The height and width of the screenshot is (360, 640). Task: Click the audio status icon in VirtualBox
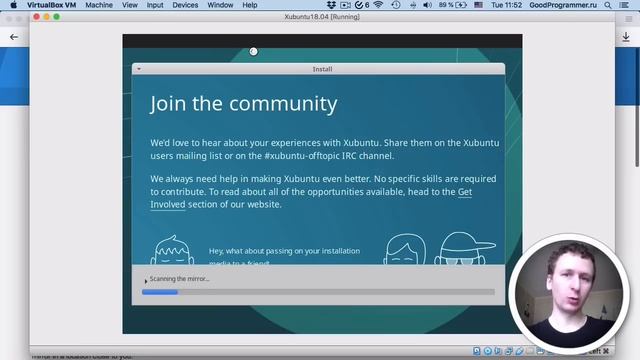point(498,351)
